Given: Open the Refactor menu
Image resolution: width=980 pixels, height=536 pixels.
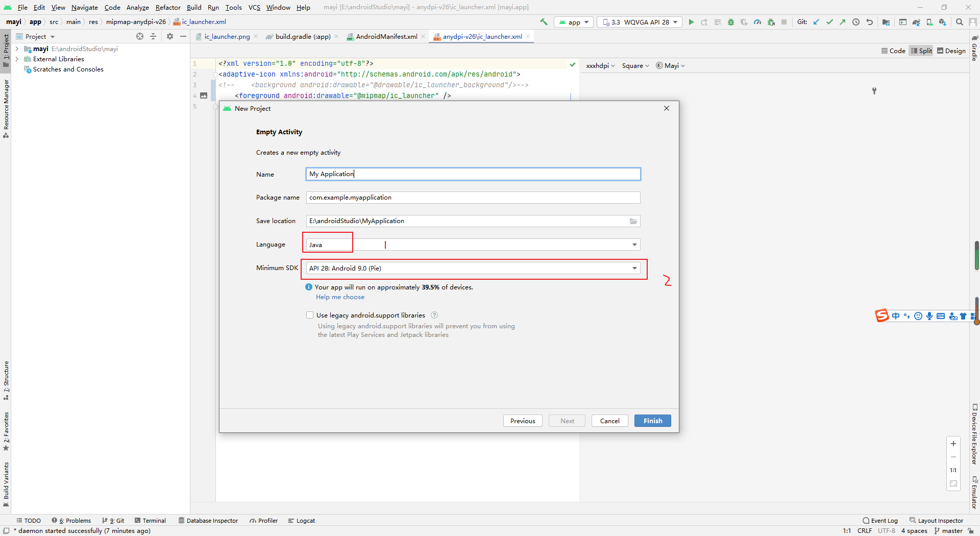Looking at the screenshot, I should pyautogui.click(x=168, y=7).
